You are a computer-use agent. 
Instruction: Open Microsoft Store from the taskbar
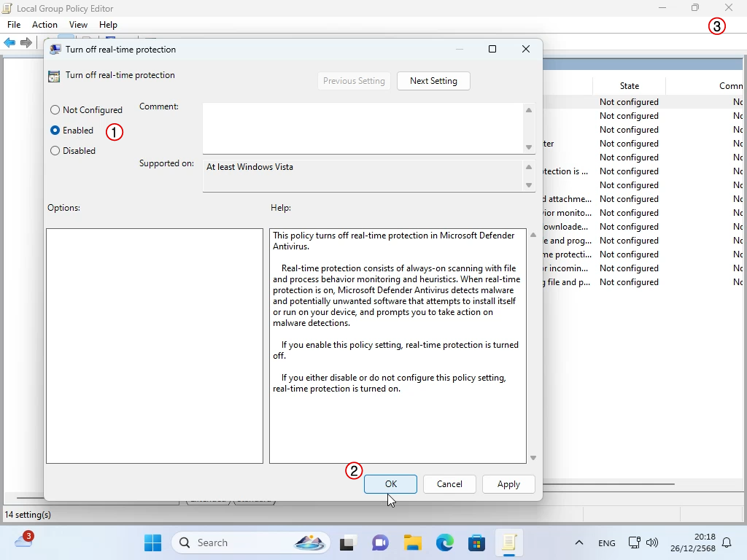pos(477,542)
